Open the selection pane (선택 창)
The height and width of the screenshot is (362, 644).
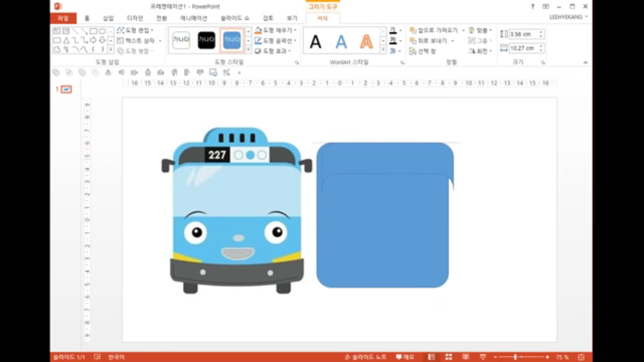pos(423,51)
